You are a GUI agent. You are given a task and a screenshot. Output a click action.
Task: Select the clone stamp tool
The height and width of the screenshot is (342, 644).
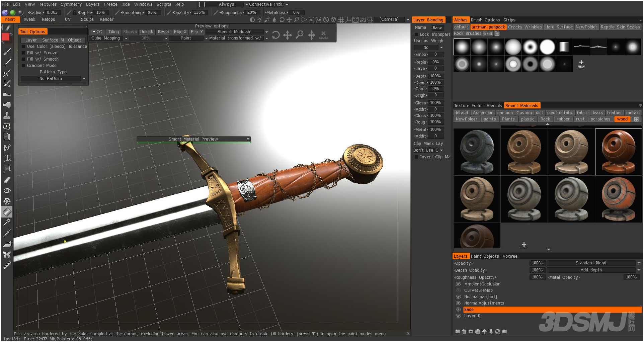[7, 115]
